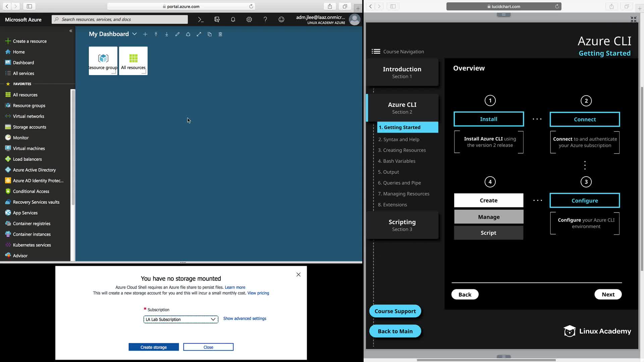The image size is (644, 362).
Task: Click Show advanced settings link
Action: (245, 318)
